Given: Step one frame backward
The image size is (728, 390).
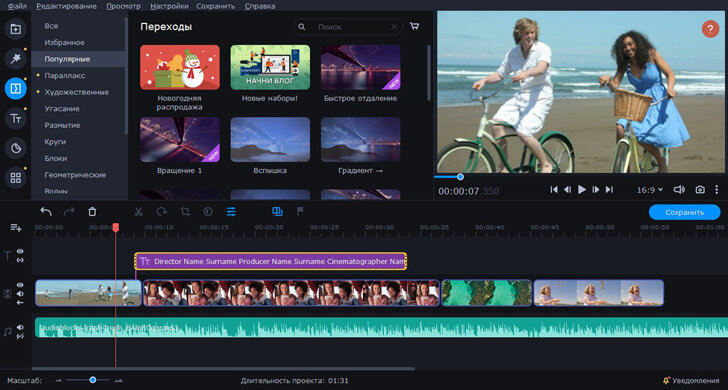Looking at the screenshot, I should coord(567,189).
